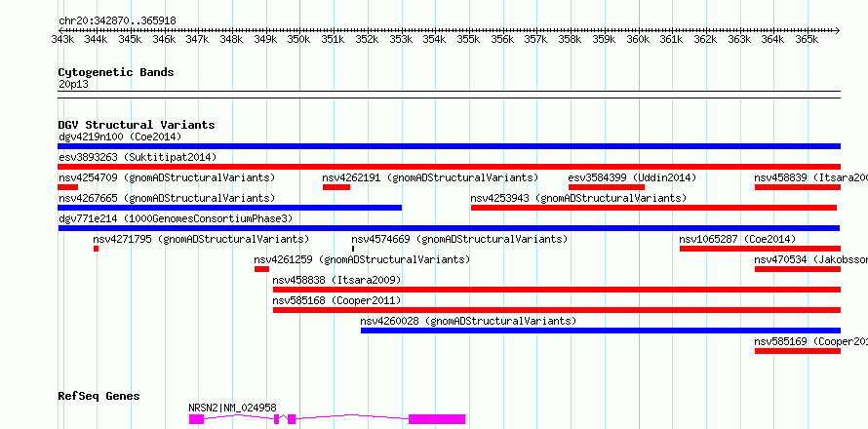This screenshot has width=868, height=429.
Task: Select the nsv4261259 red variant bar
Action: click(261, 269)
